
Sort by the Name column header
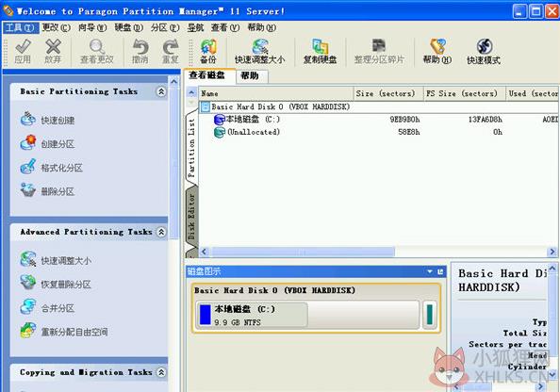click(x=276, y=93)
